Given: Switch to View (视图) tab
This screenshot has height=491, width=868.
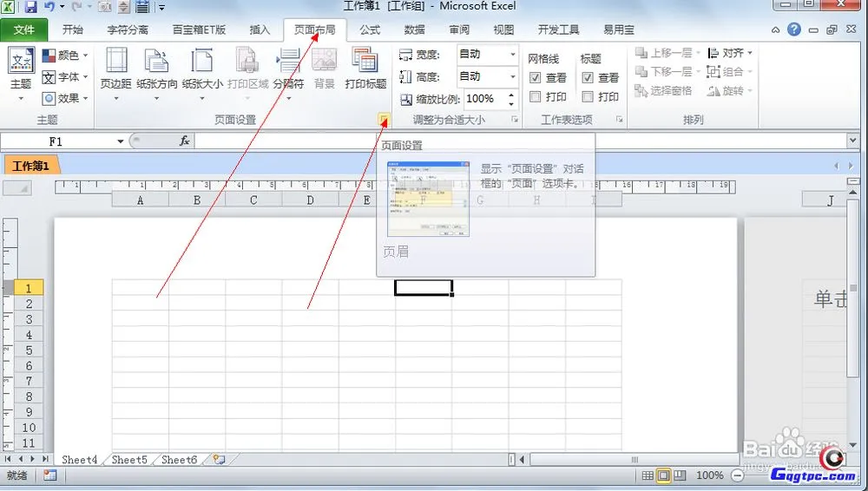Looking at the screenshot, I should [503, 29].
